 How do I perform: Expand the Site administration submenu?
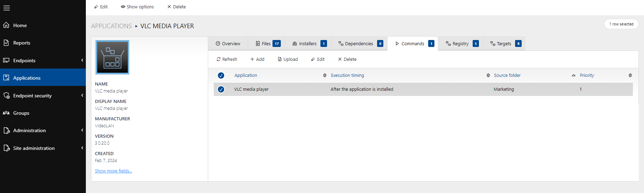coord(82,148)
